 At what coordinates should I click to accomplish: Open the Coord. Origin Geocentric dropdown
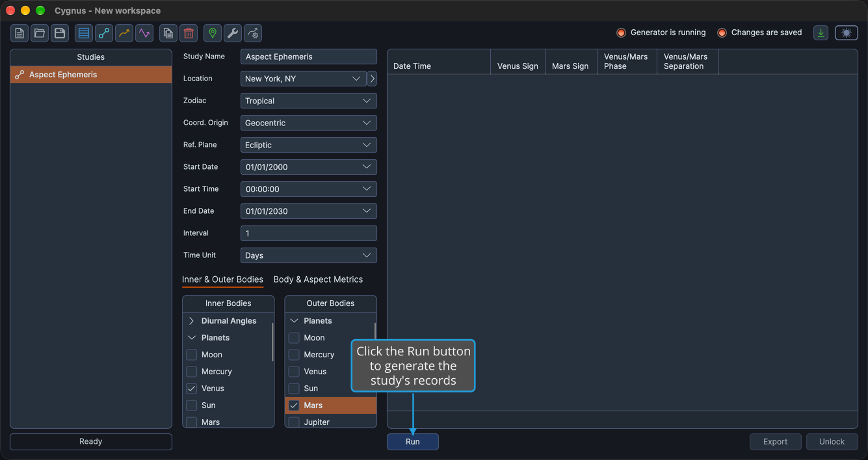click(308, 123)
